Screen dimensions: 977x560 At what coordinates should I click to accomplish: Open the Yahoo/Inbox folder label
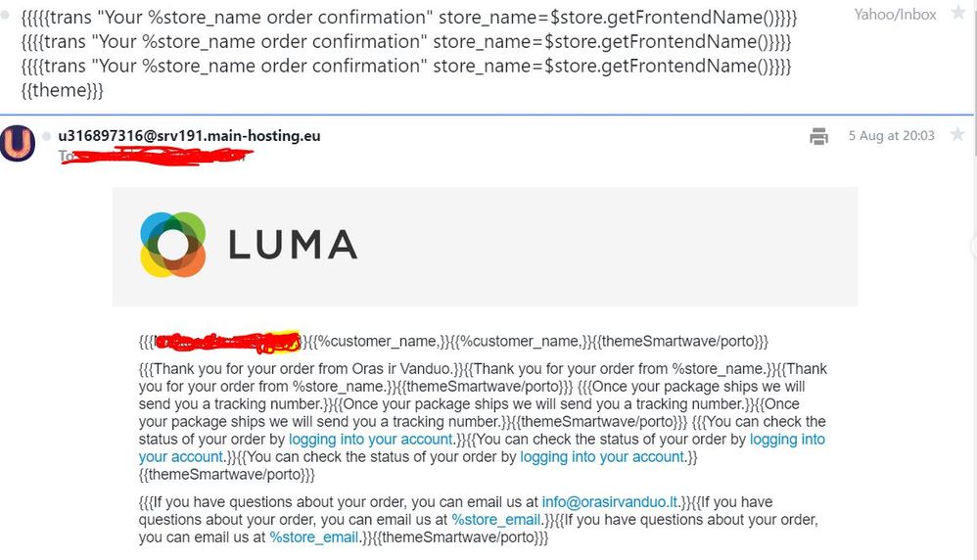coord(895,15)
